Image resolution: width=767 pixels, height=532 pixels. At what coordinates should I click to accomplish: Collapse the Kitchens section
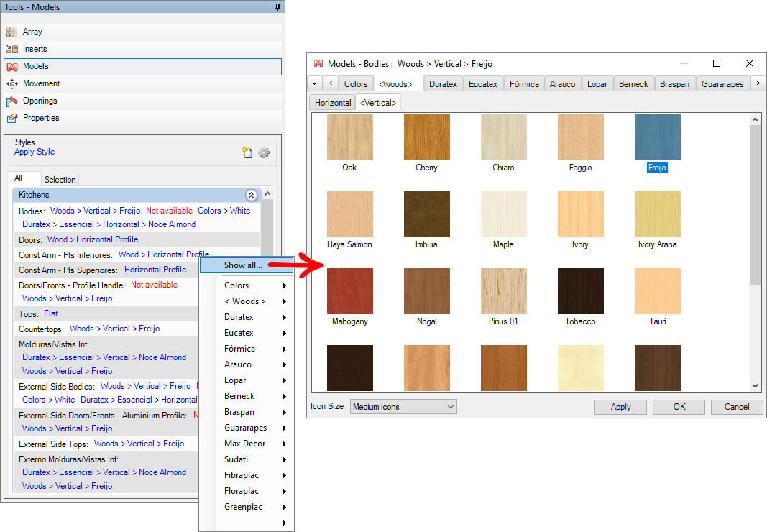point(251,195)
